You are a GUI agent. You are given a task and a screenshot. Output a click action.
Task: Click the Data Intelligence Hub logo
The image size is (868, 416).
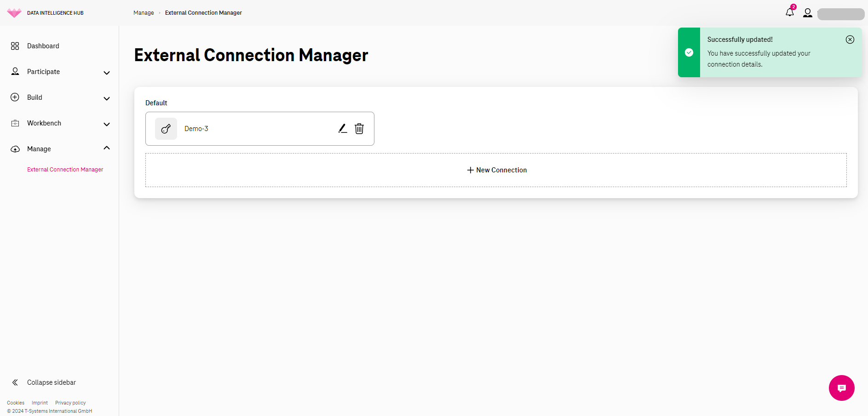click(14, 13)
